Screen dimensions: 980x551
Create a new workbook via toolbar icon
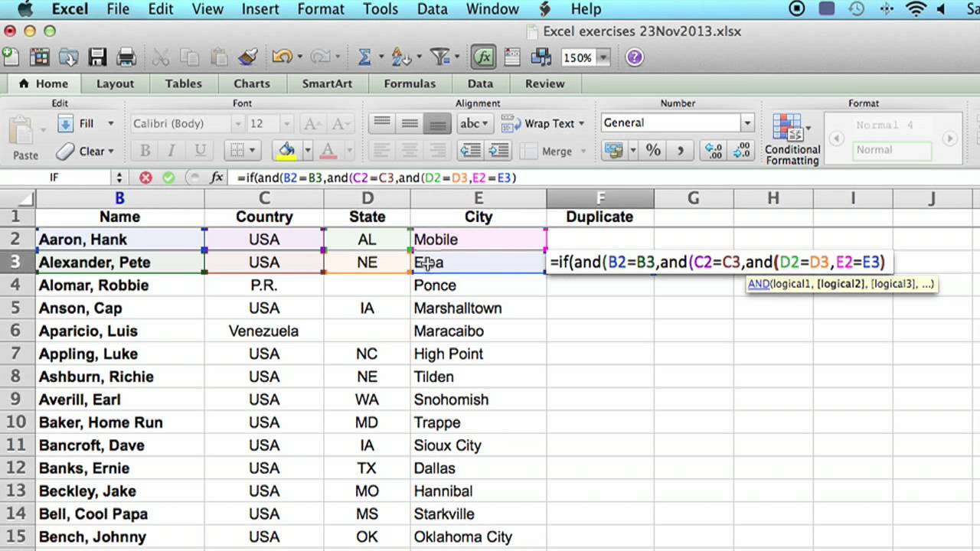[11, 57]
